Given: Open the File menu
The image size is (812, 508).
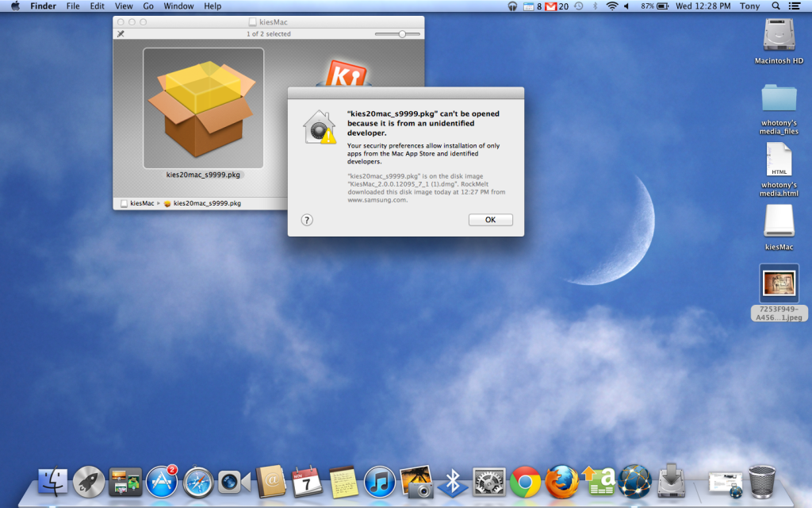Looking at the screenshot, I should pos(73,6).
